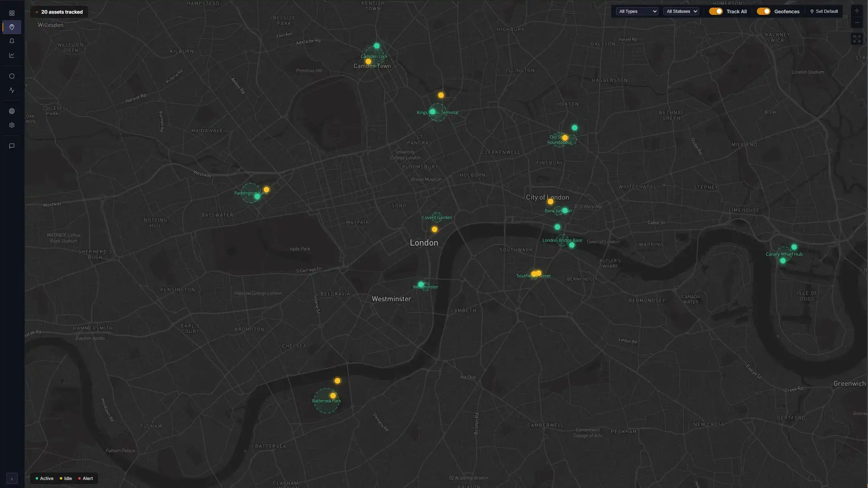This screenshot has height=488, width=868.
Task: Click the Alert legend entry
Action: [85, 478]
